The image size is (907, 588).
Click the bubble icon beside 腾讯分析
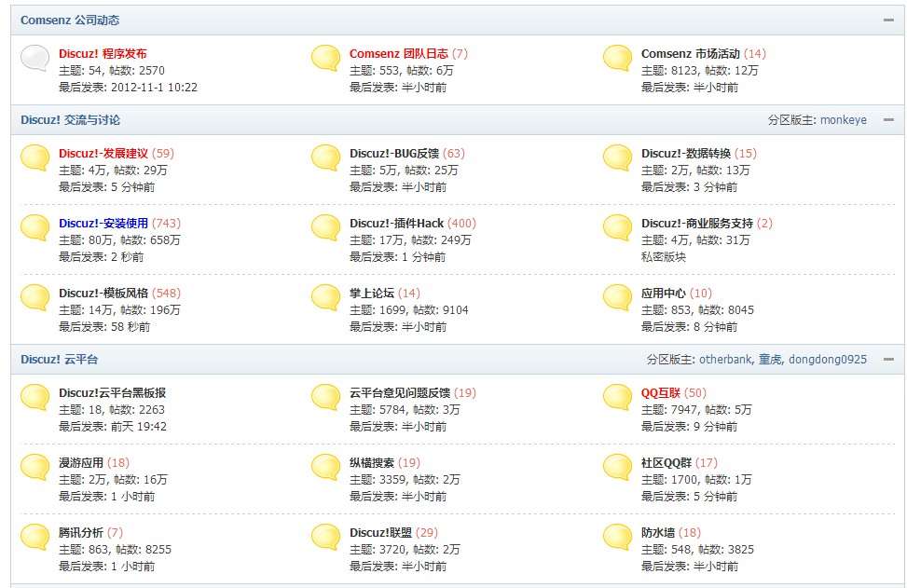coord(34,537)
